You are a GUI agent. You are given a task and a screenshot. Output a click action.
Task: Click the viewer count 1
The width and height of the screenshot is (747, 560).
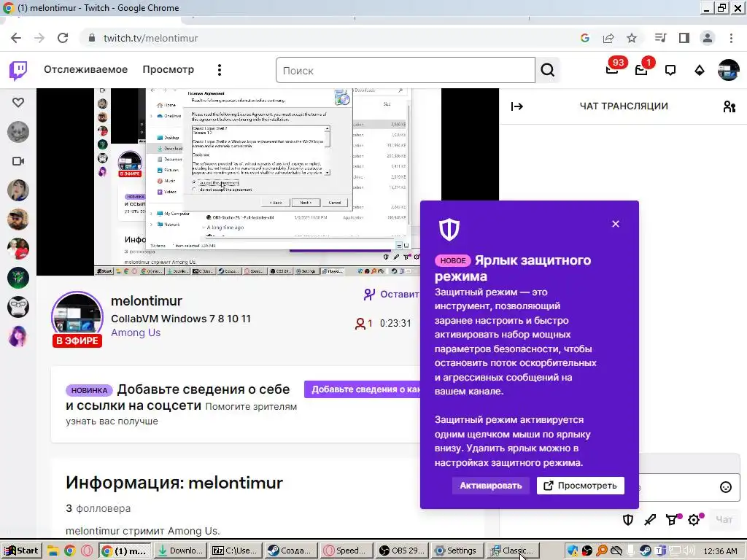[364, 323]
